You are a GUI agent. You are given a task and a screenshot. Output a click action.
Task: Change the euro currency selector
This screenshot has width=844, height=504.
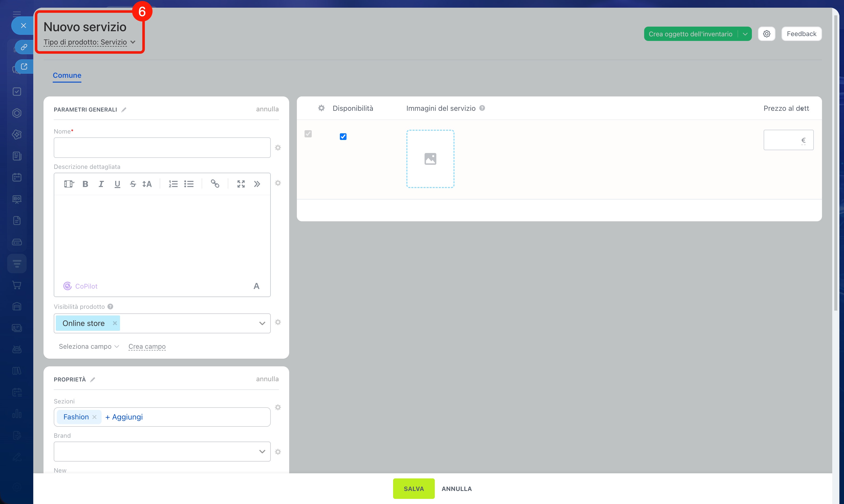tap(803, 140)
